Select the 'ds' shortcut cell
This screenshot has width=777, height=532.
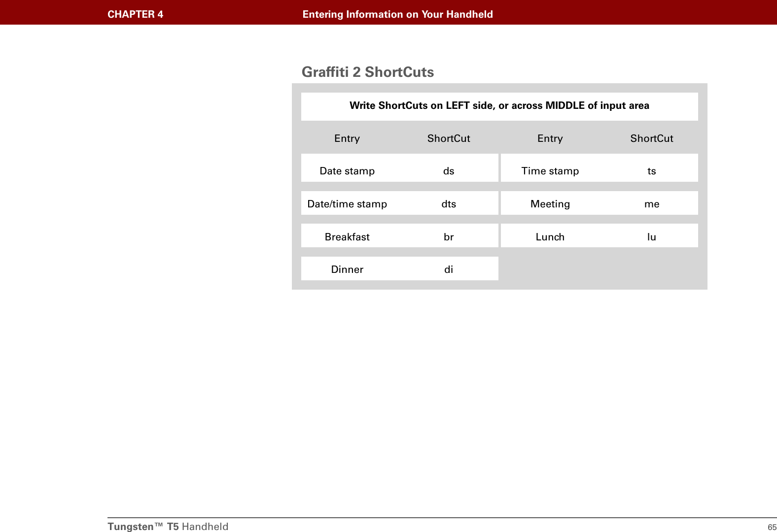click(449, 171)
